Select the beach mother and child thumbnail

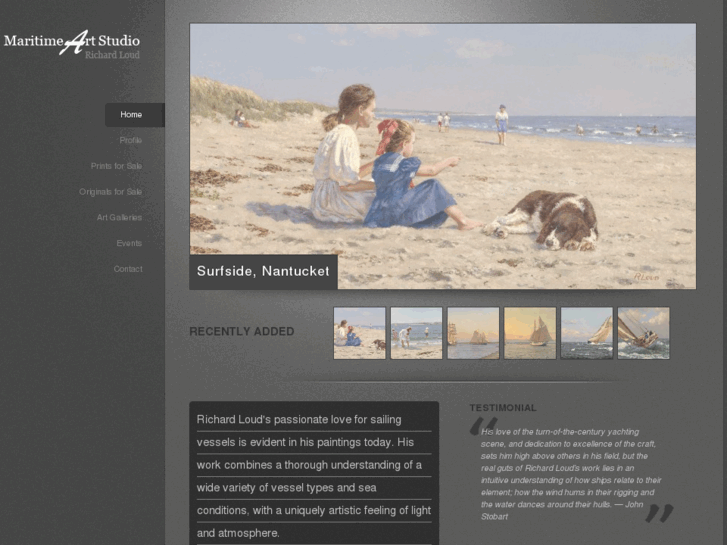pos(359,333)
